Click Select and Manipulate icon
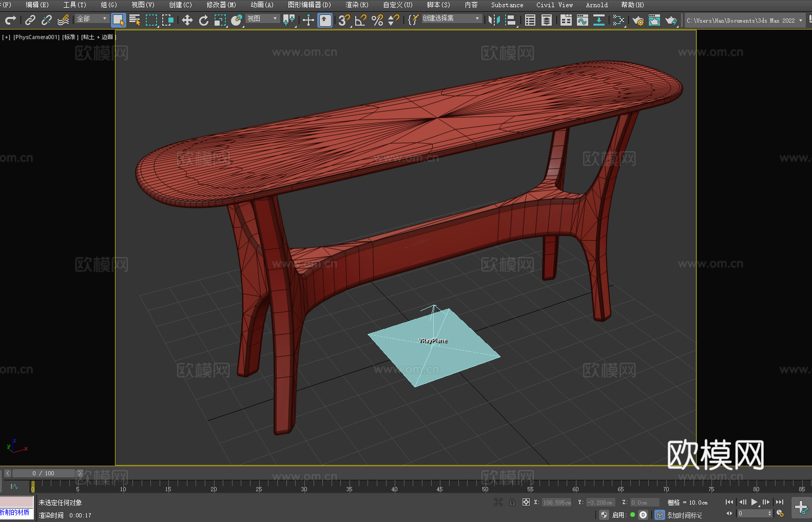812x522 pixels. 308,20
